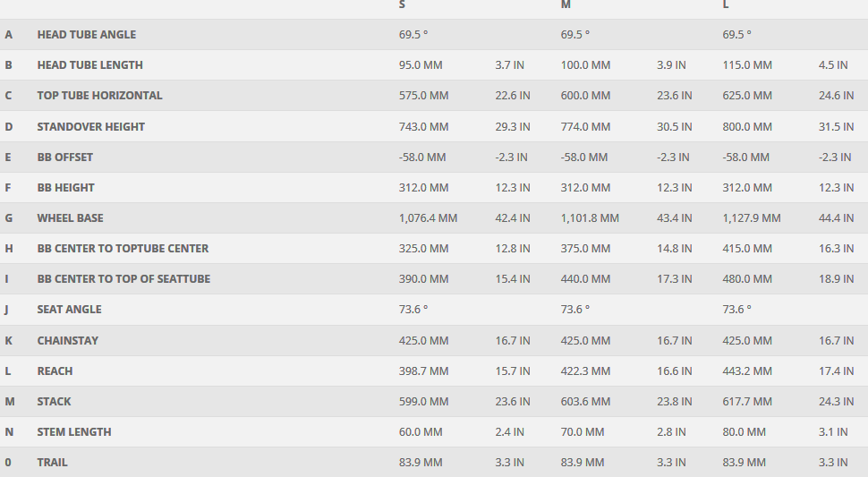
Task: Click the HEAD TUBE ANGLE row label
Action: [87, 35]
